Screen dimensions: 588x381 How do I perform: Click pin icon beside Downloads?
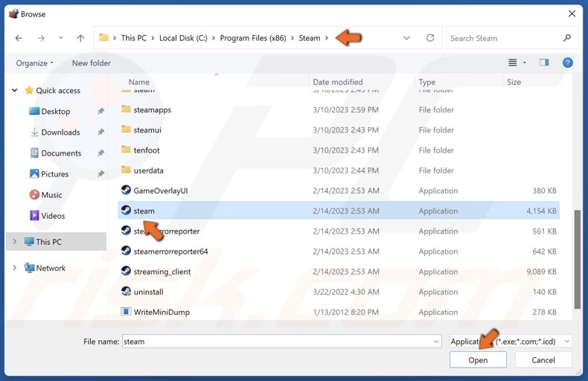tap(100, 132)
